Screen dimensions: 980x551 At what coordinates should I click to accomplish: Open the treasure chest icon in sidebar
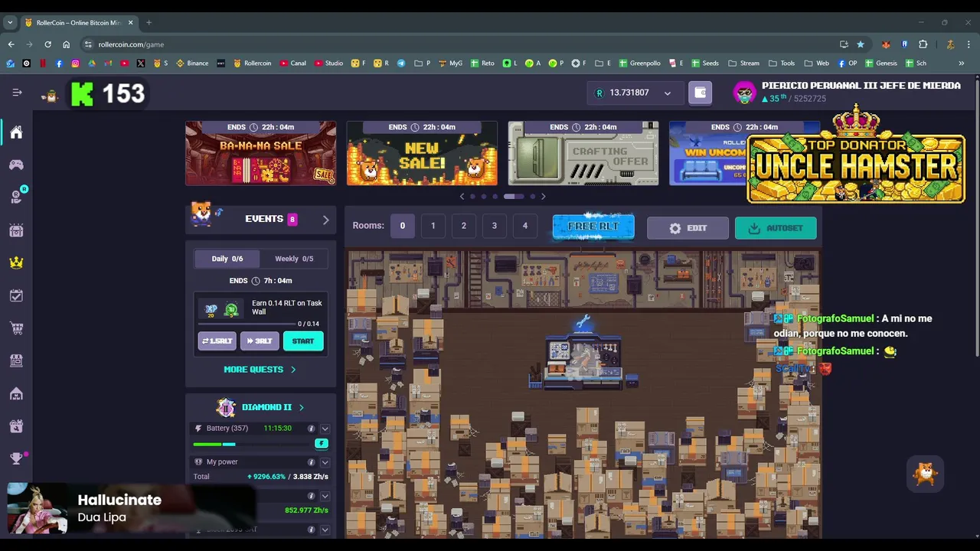pos(16,230)
